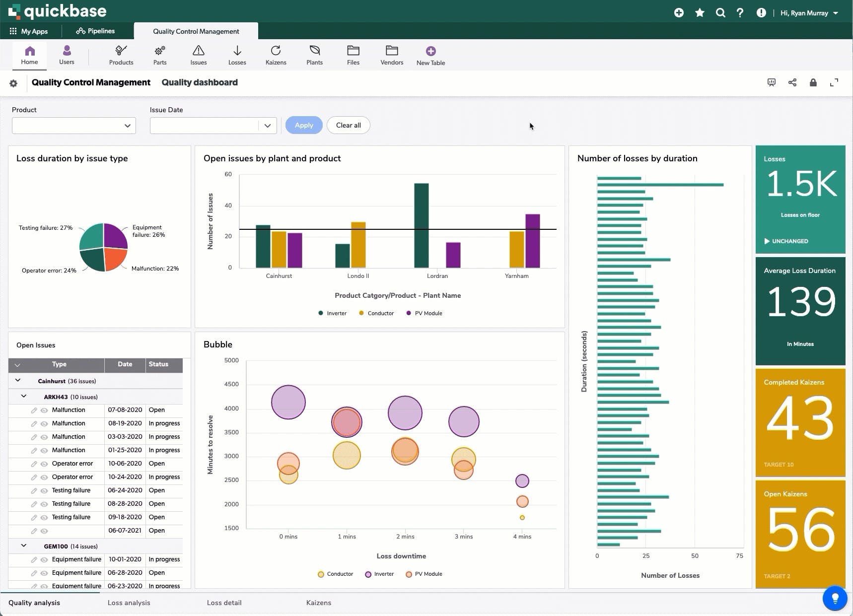
Task: Click the dashboard settings gear icon
Action: click(x=13, y=83)
